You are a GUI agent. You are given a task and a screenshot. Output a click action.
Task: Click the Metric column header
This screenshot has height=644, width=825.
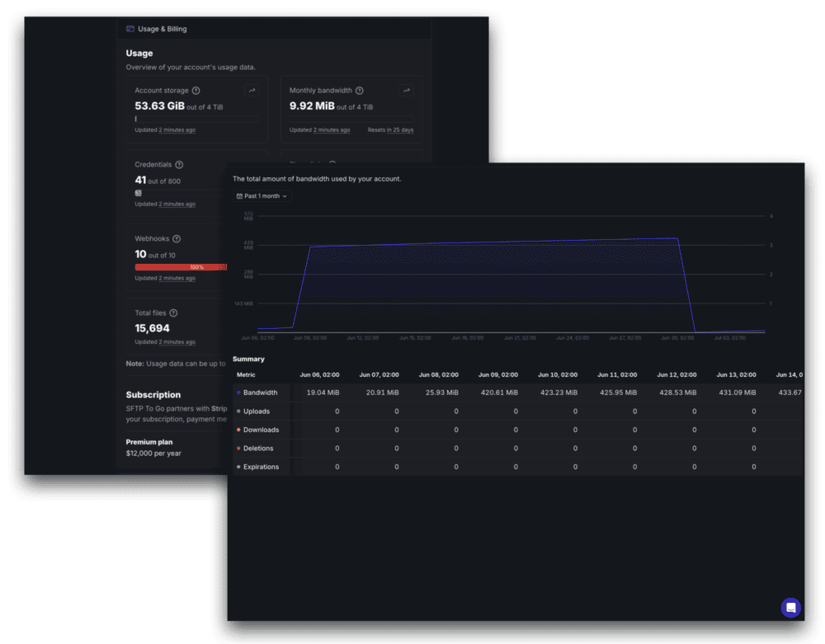click(x=246, y=375)
